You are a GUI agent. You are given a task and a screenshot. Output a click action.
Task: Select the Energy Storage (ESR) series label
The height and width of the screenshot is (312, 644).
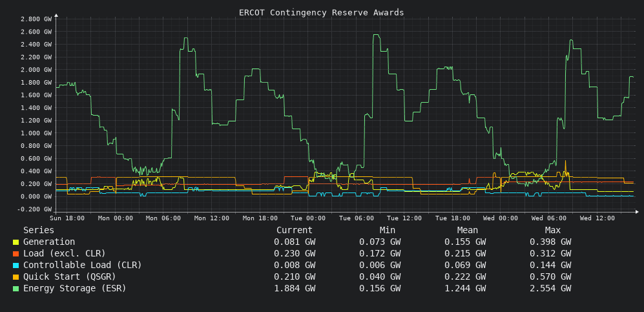74,288
